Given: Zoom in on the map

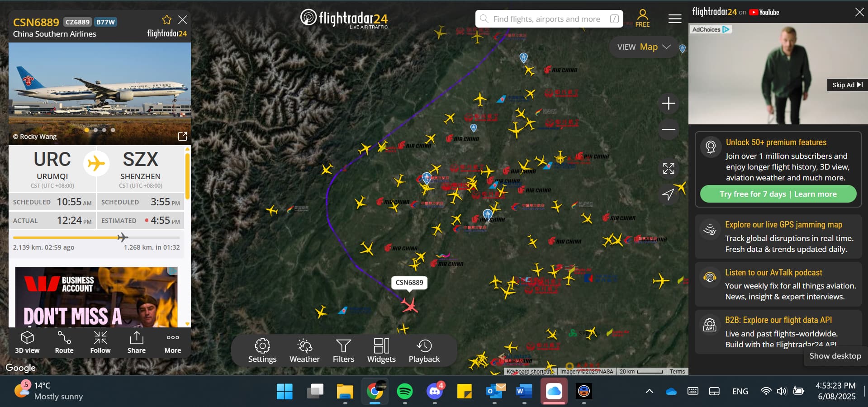Looking at the screenshot, I should point(669,104).
